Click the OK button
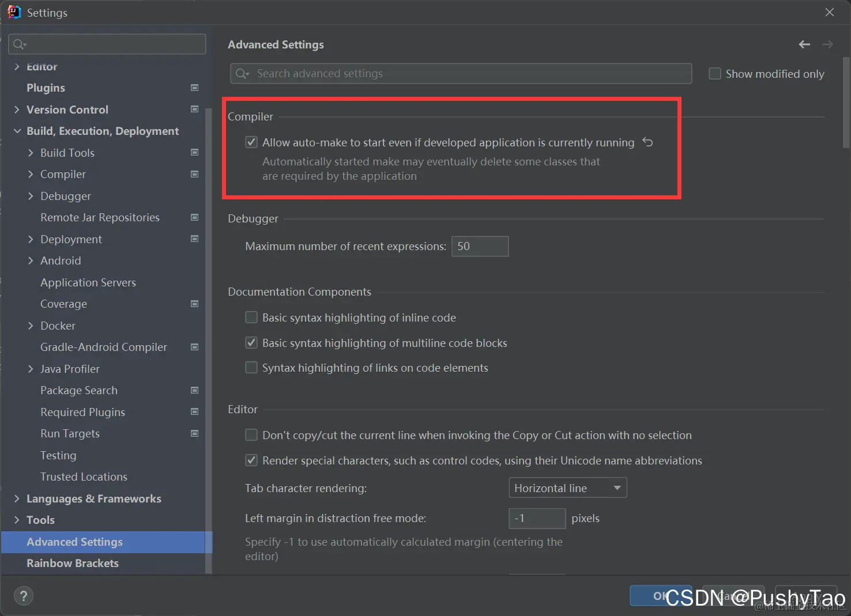 point(661,596)
